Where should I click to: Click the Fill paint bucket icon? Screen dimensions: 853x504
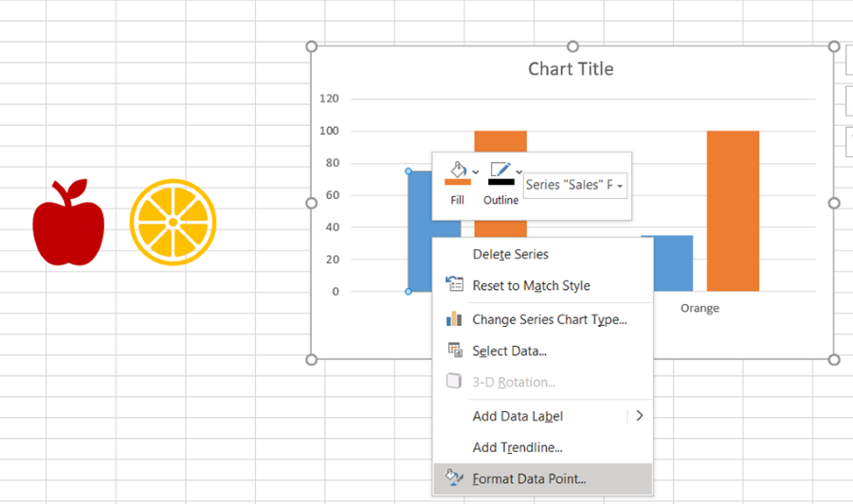click(459, 170)
